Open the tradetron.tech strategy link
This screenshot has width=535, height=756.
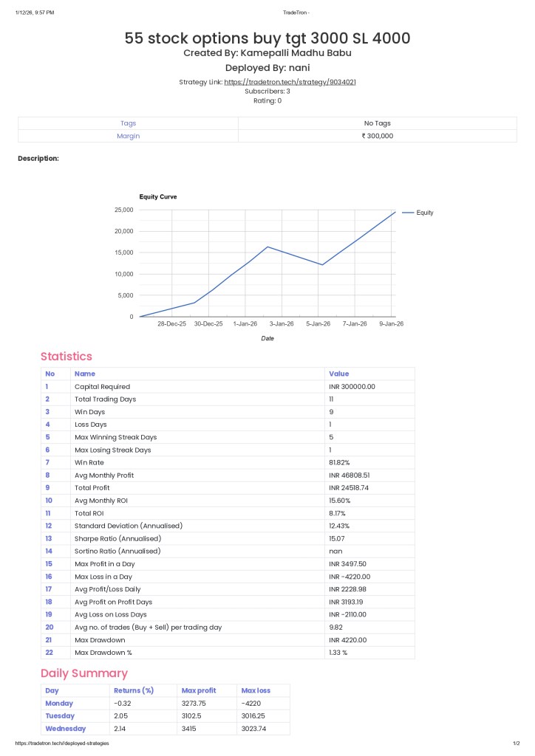(x=290, y=82)
